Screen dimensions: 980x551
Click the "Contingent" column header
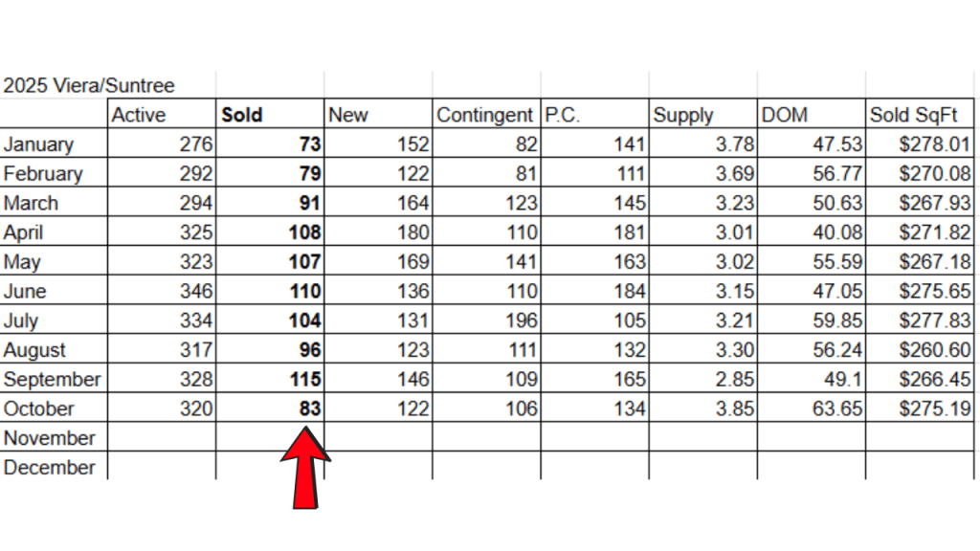click(x=484, y=115)
